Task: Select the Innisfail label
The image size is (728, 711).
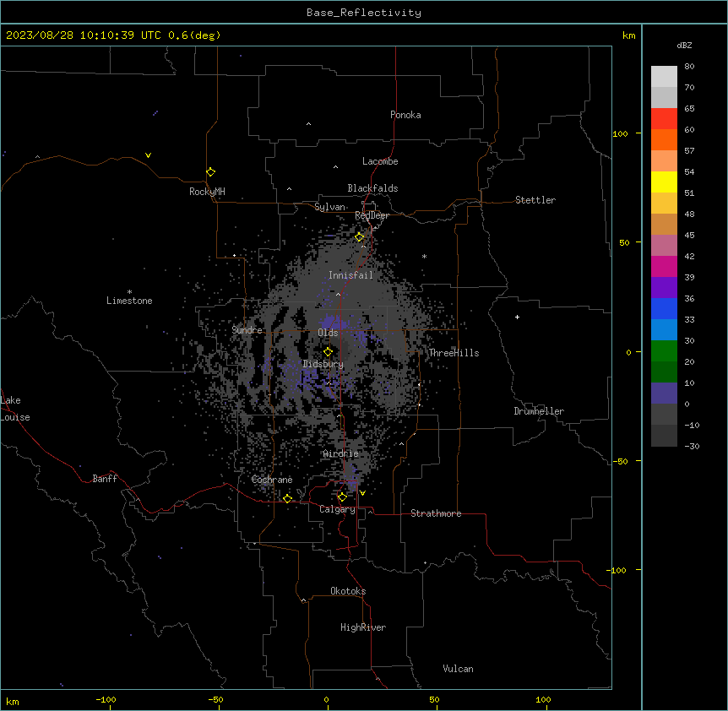Action: click(351, 275)
